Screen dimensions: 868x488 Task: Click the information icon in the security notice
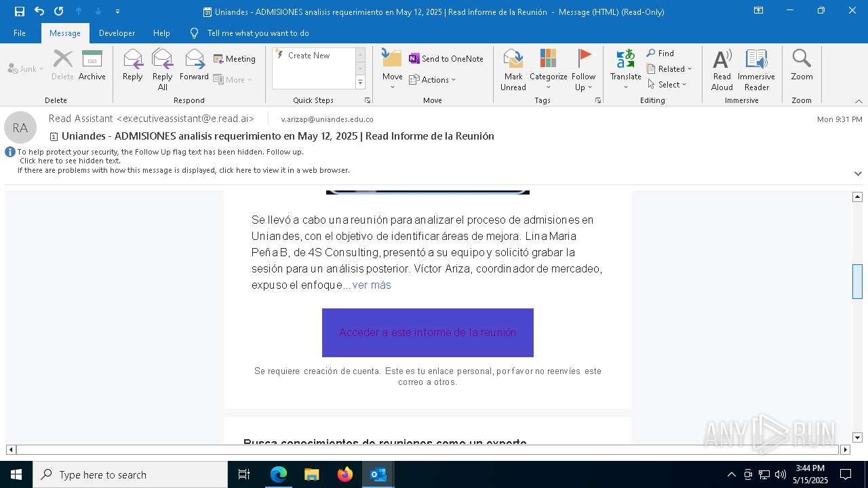click(10, 152)
